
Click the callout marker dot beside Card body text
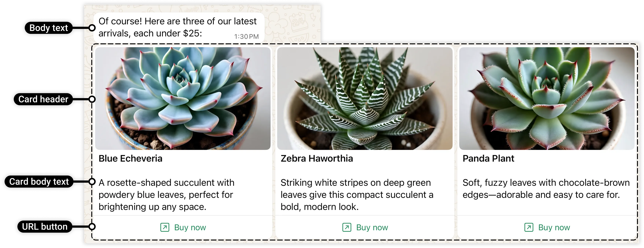[92, 182]
